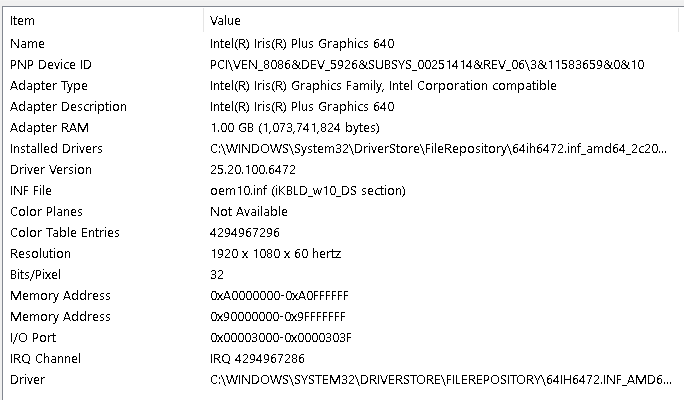
Task: Select the Color Table Entries row
Action: pyautogui.click(x=341, y=232)
